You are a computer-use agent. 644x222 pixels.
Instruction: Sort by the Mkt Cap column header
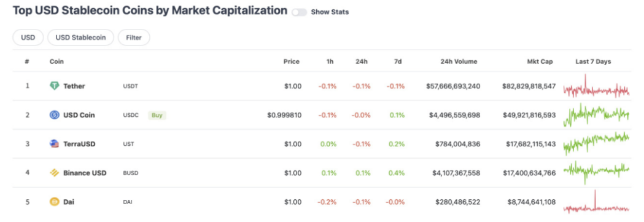click(x=540, y=61)
